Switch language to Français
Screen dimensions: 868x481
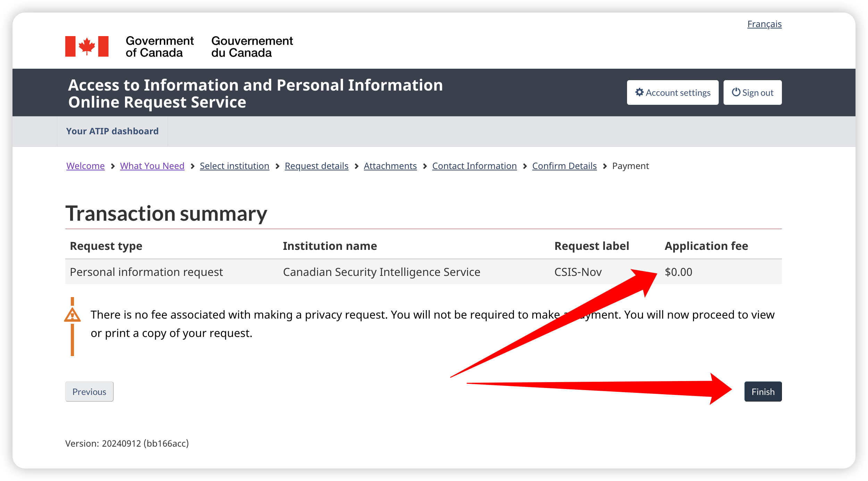(x=765, y=24)
